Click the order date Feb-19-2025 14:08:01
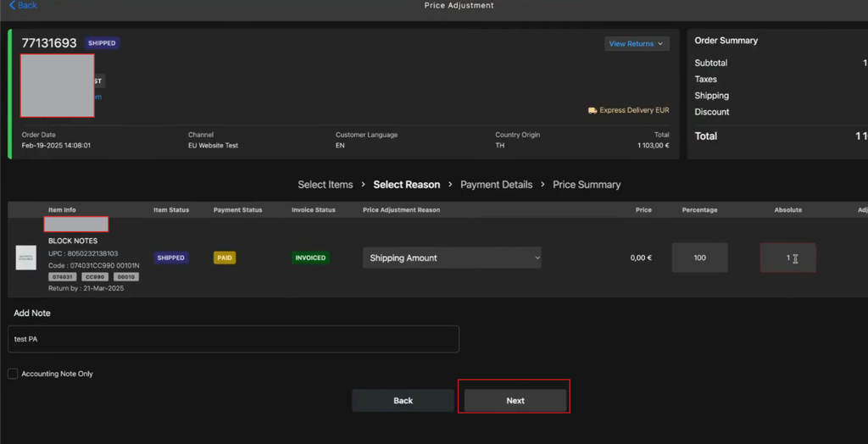 pyautogui.click(x=56, y=146)
